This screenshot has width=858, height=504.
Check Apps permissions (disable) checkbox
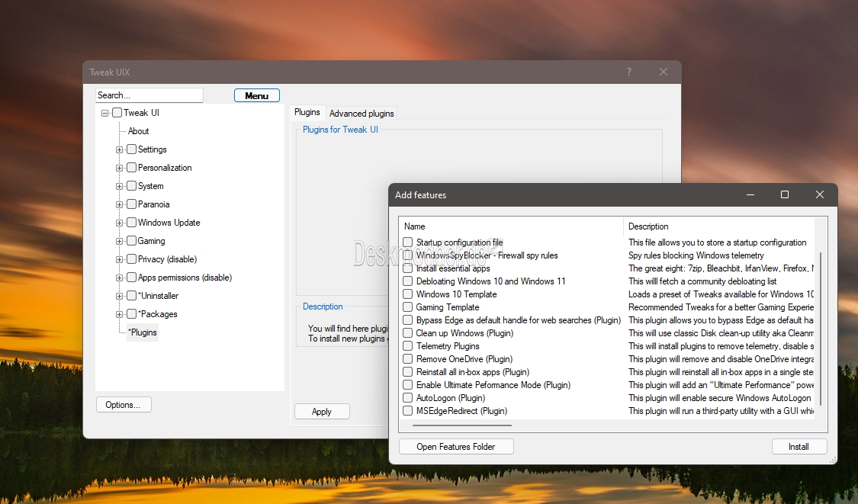pos(131,278)
